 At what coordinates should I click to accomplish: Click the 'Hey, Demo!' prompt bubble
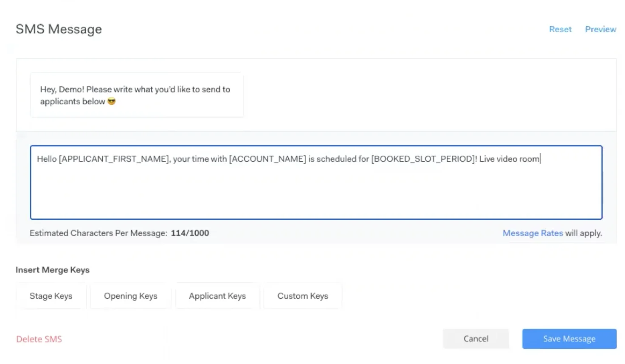pos(137,95)
